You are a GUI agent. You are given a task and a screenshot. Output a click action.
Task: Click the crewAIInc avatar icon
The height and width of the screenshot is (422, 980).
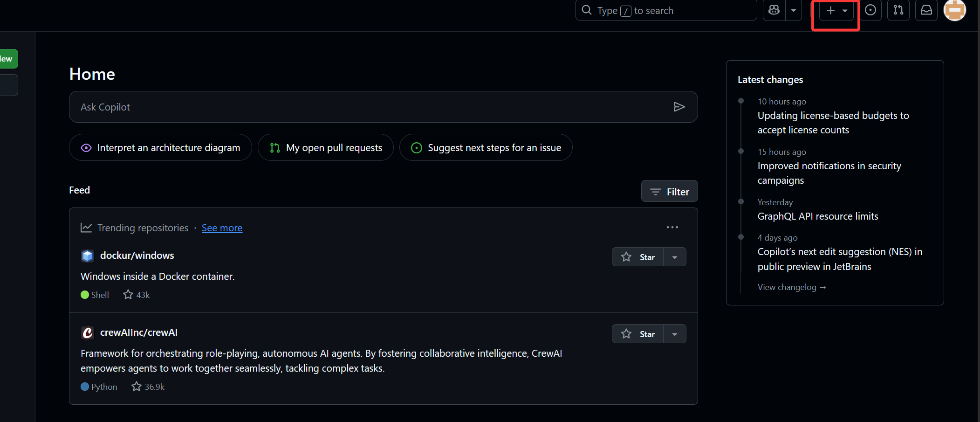pyautogui.click(x=88, y=332)
